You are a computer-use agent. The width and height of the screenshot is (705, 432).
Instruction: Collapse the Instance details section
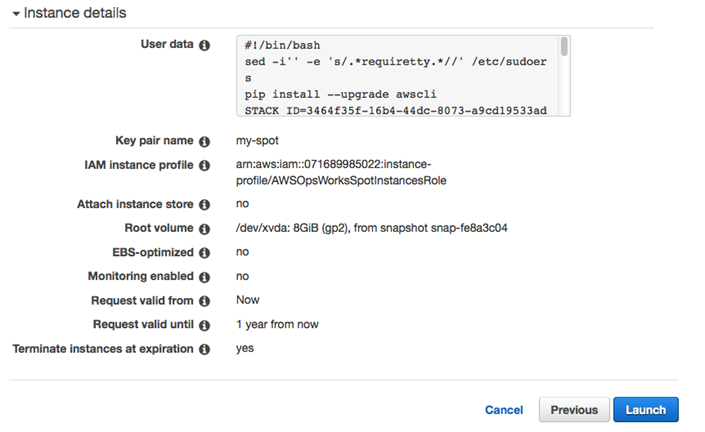coord(16,13)
